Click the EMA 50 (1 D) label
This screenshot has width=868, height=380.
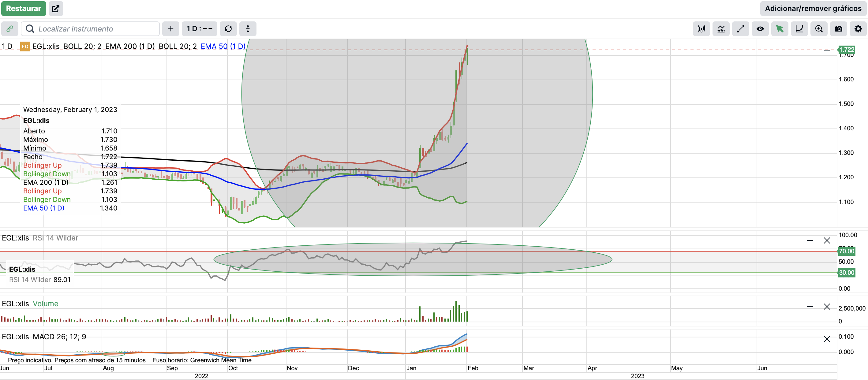pos(223,47)
